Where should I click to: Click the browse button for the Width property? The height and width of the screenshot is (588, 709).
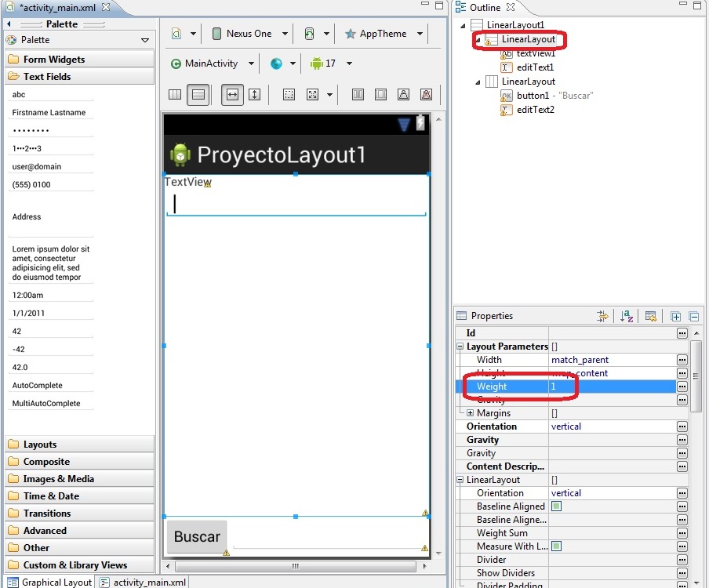pyautogui.click(x=682, y=360)
